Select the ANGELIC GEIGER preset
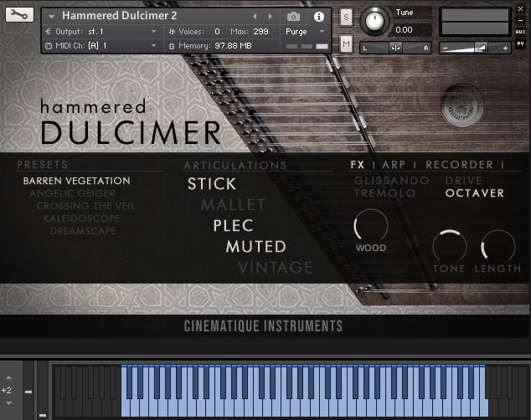Image resolution: width=531 pixels, height=420 pixels. click(73, 193)
